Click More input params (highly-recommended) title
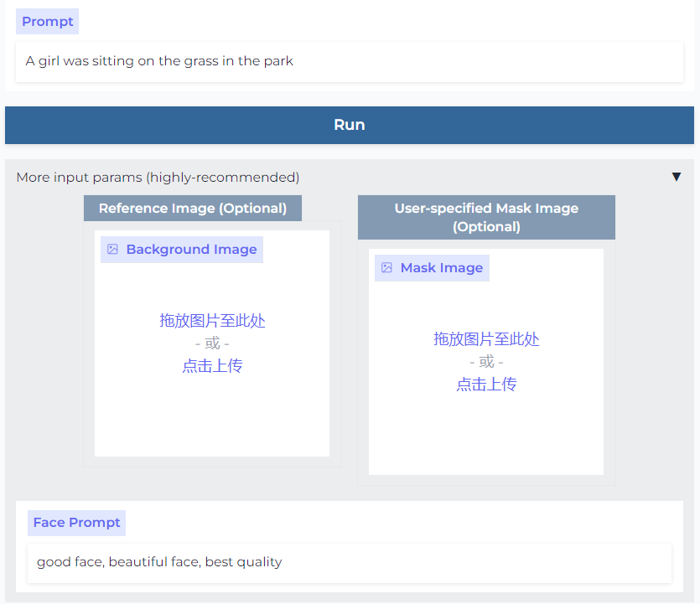This screenshot has width=700, height=604. click(158, 178)
